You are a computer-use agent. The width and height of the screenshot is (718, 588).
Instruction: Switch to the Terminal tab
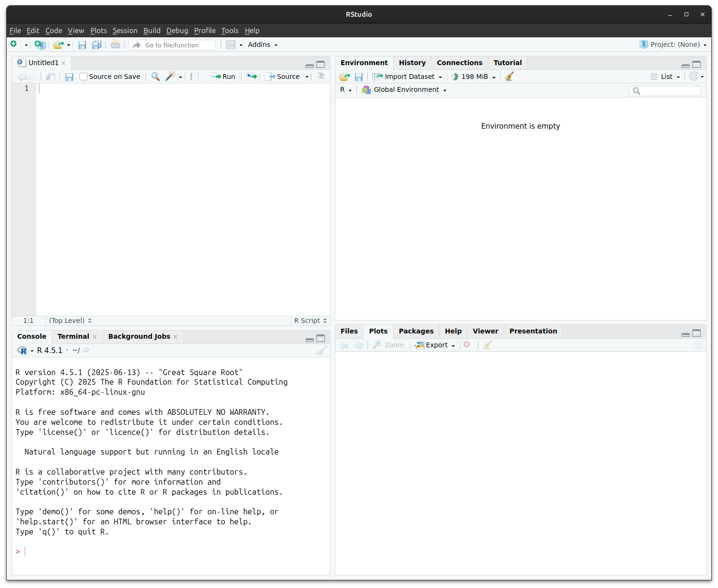coord(73,336)
